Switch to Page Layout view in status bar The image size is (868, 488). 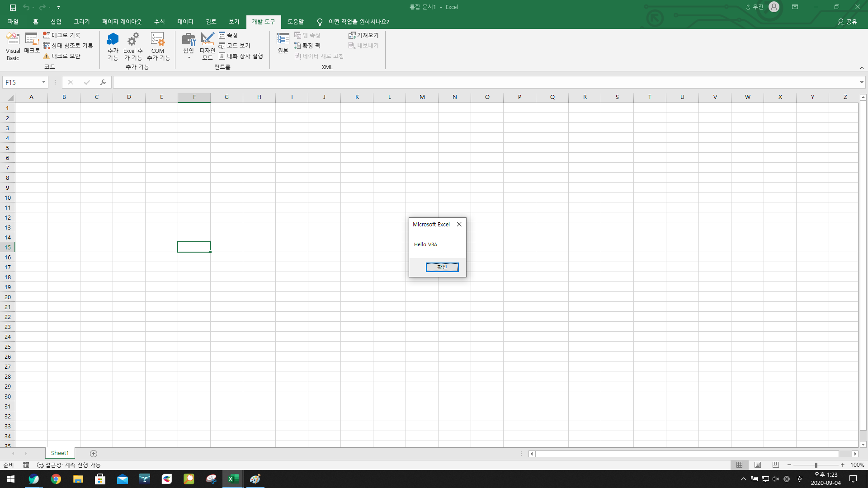tap(758, 465)
